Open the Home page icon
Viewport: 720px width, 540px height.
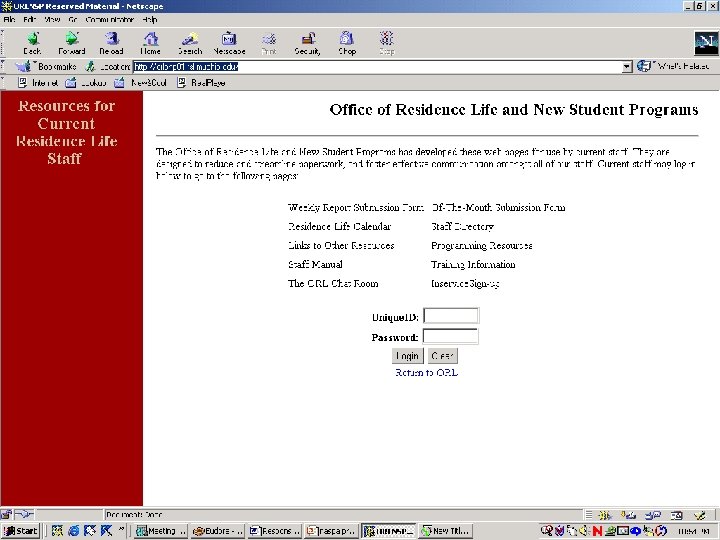(x=151, y=43)
